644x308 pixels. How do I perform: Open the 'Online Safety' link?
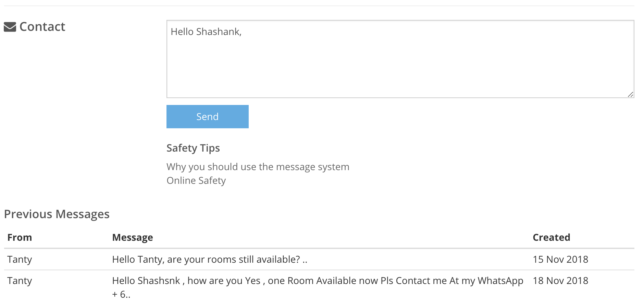pos(196,180)
